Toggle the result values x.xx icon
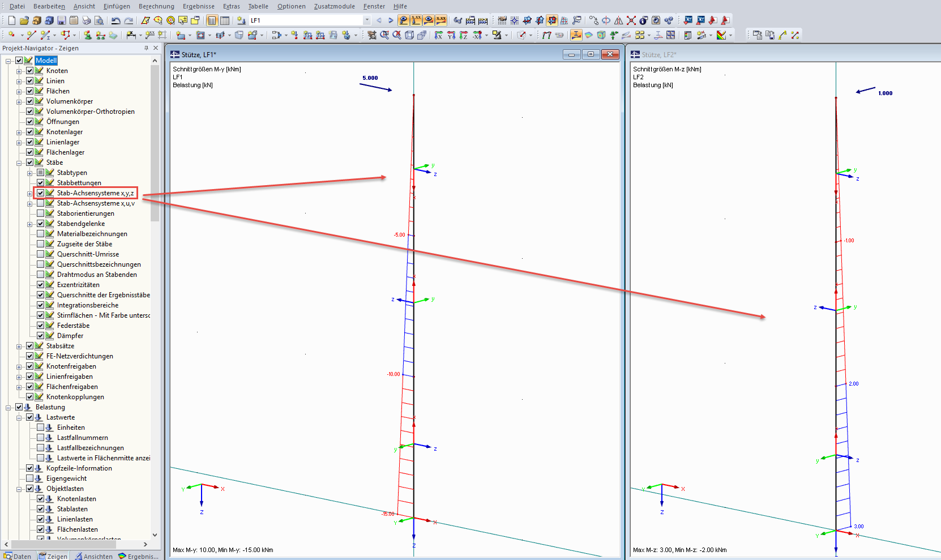Viewport: 941px width, 560px height. (x=441, y=20)
